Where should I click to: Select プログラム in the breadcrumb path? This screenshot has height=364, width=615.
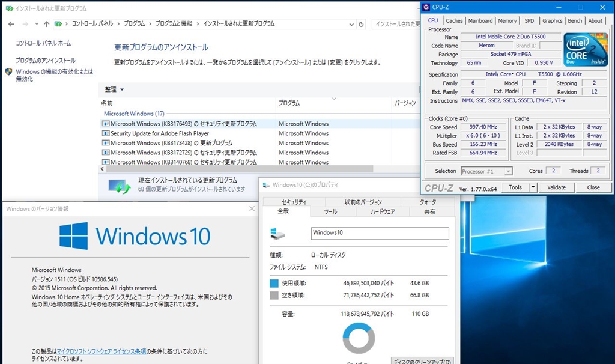[134, 23]
